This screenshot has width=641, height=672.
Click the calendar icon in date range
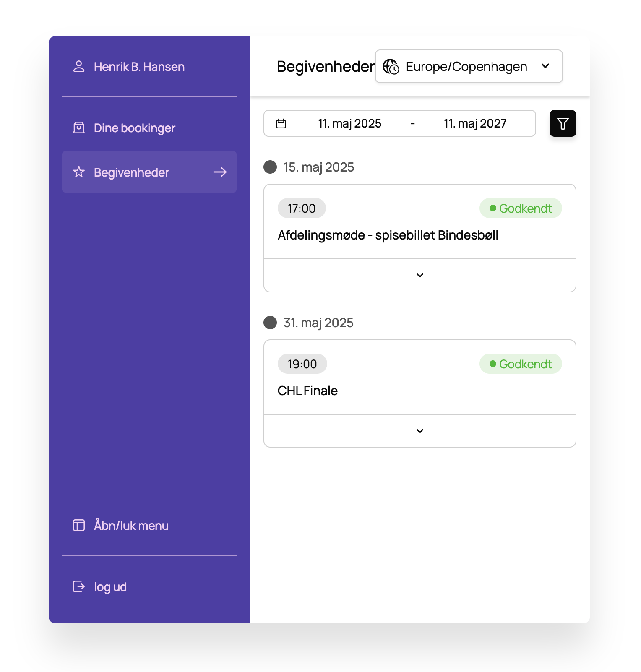281,123
